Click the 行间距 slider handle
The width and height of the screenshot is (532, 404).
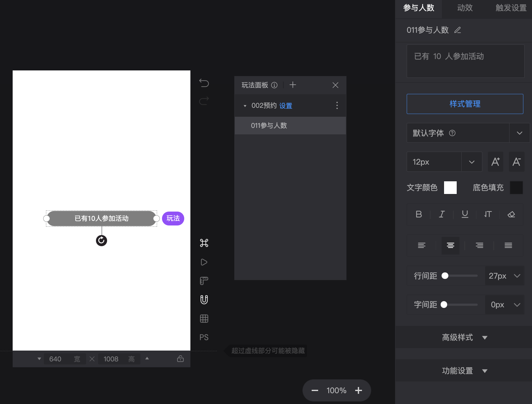445,276
